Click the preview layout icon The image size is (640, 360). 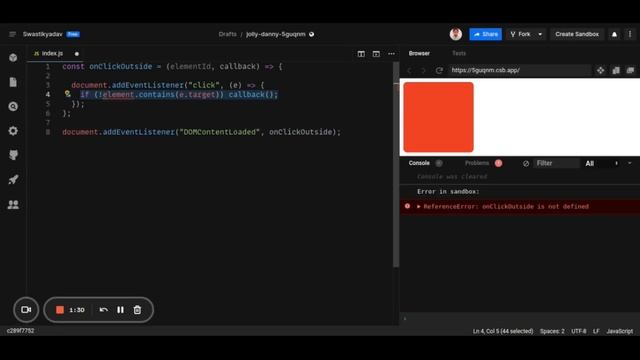coord(376,53)
